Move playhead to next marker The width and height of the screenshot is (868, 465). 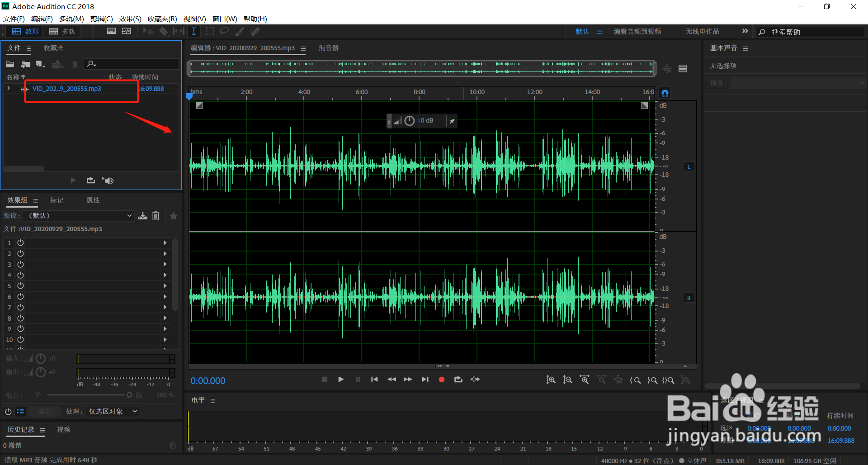[425, 380]
